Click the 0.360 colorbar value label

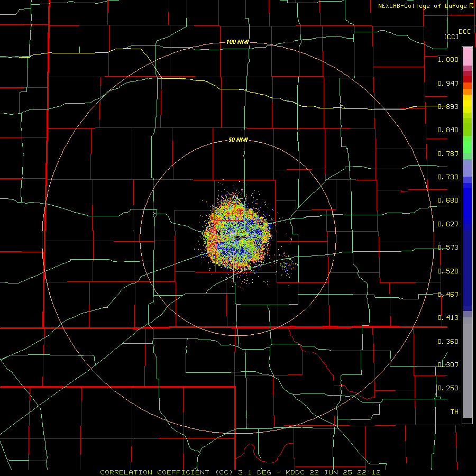click(448, 342)
